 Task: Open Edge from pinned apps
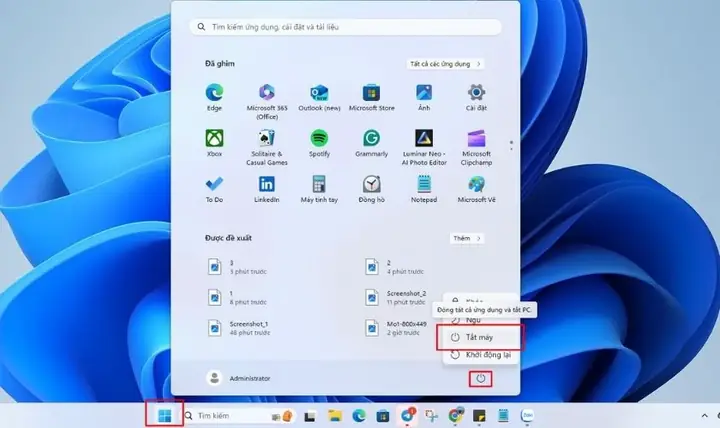[x=214, y=98]
